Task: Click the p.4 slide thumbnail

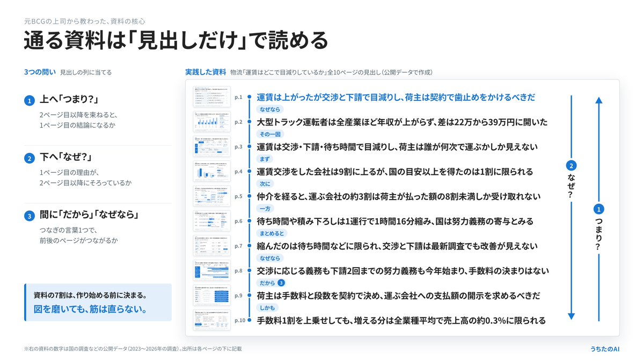Action: point(211,172)
